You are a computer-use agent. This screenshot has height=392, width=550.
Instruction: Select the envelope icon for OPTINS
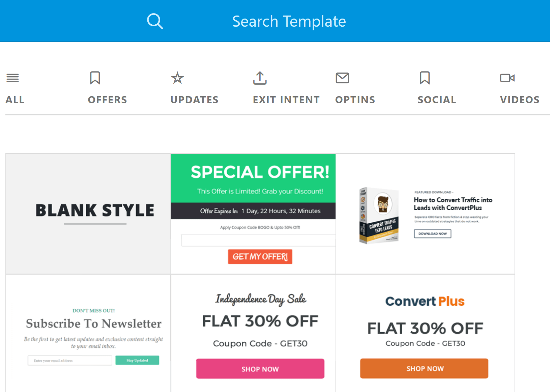pyautogui.click(x=342, y=78)
